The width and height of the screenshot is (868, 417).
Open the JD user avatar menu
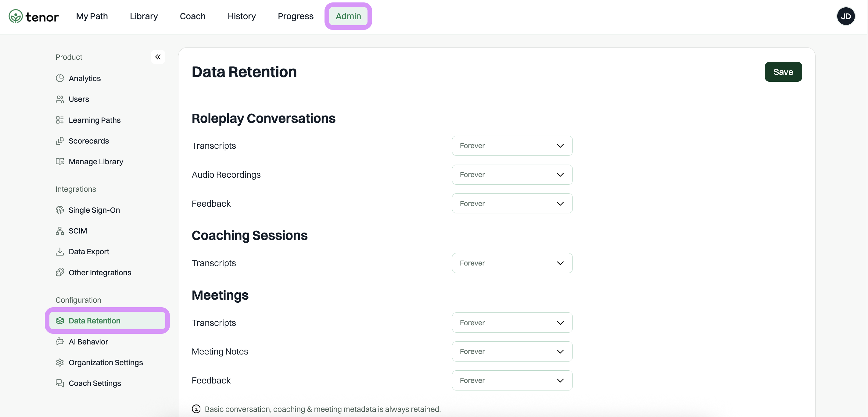[845, 16]
